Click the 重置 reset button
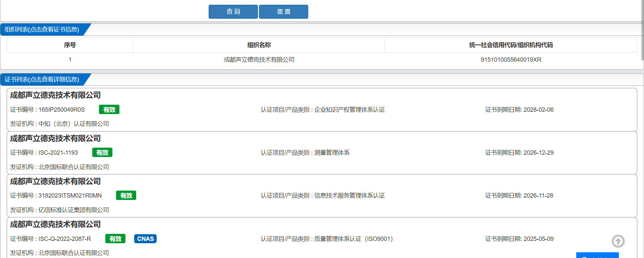Viewport: 644px width, 258px height. click(283, 12)
